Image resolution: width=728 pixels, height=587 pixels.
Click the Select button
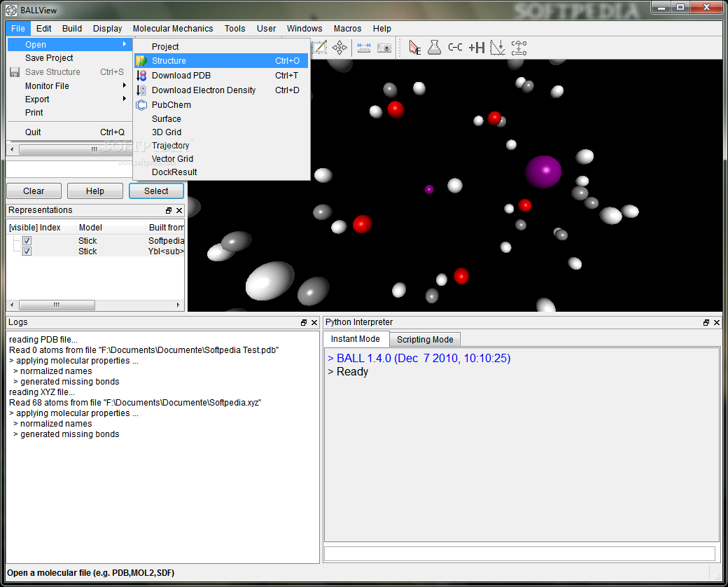pos(157,191)
